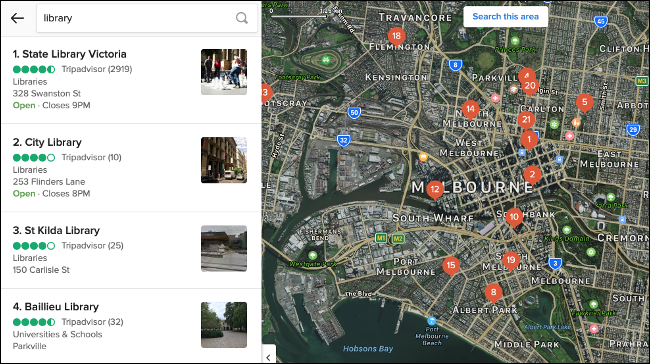
Task: Click the Search this area button
Action: point(505,17)
